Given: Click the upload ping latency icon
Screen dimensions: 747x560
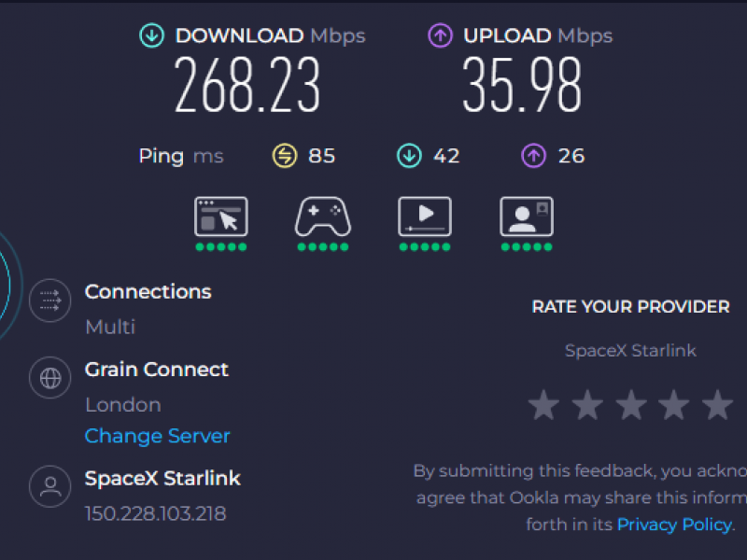Looking at the screenshot, I should (x=533, y=156).
